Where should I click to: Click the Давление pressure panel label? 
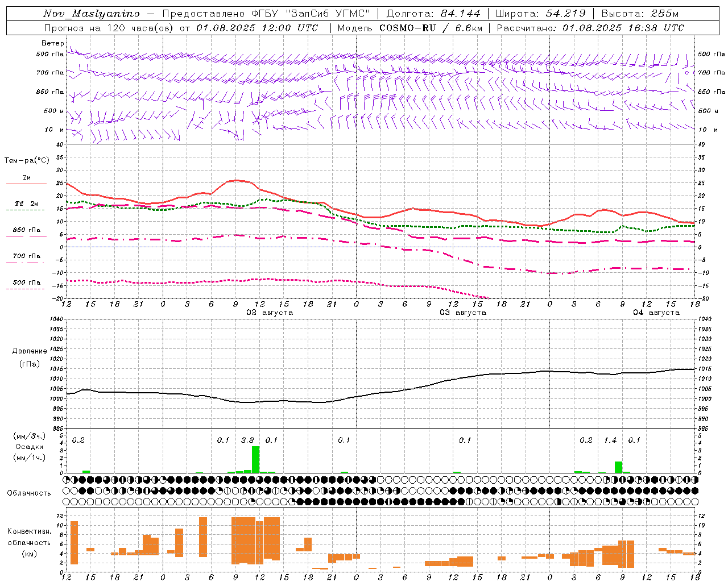[30, 351]
